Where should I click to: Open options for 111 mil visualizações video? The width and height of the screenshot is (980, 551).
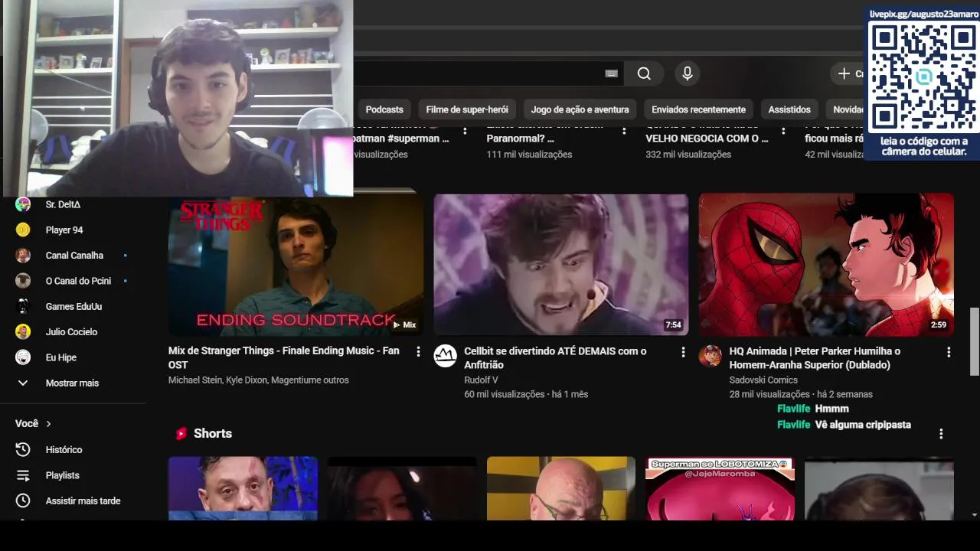click(x=624, y=131)
